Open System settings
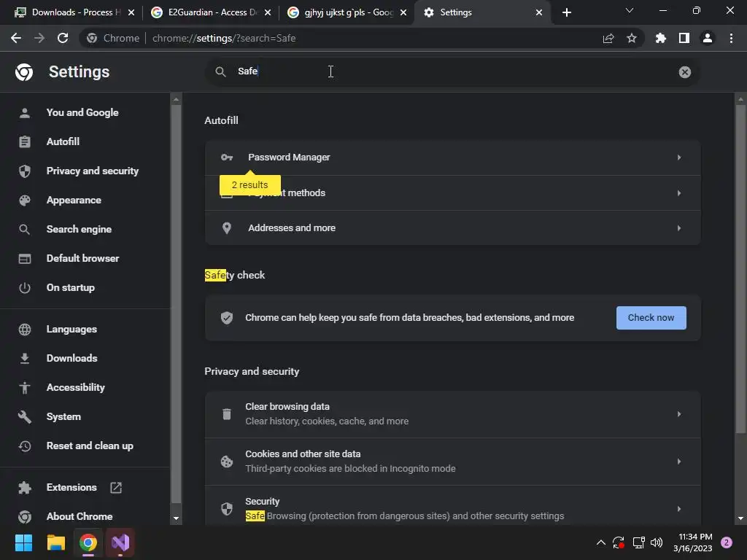 coord(64,416)
